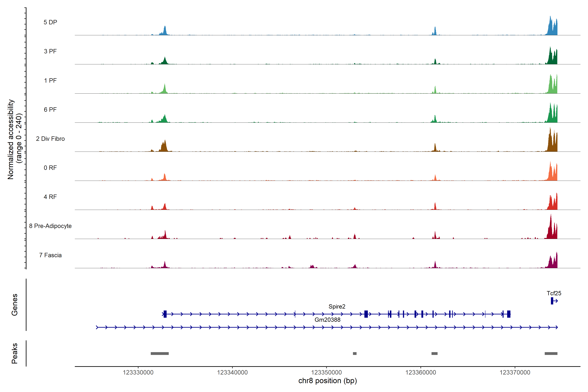This screenshot has height=392, width=588.
Task: Click the 5 DP track label
Action: point(50,22)
